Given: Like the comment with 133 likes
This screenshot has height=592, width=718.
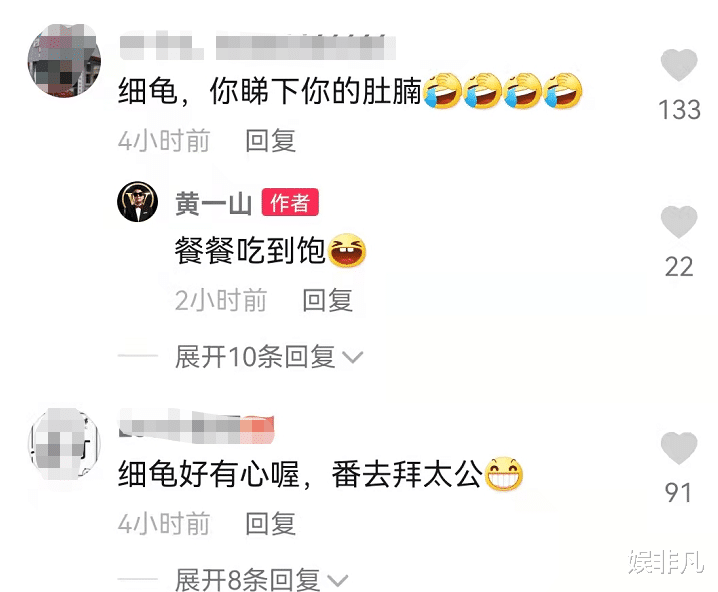Looking at the screenshot, I should [679, 65].
